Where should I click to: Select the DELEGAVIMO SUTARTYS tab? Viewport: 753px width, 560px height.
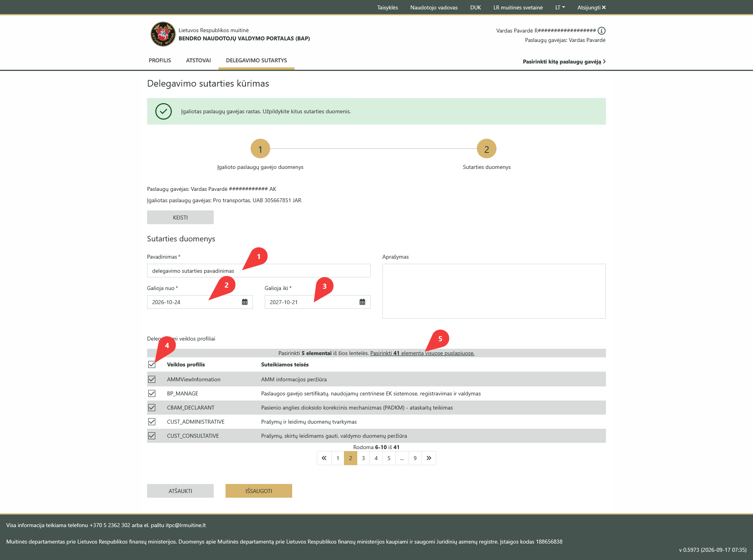(256, 60)
